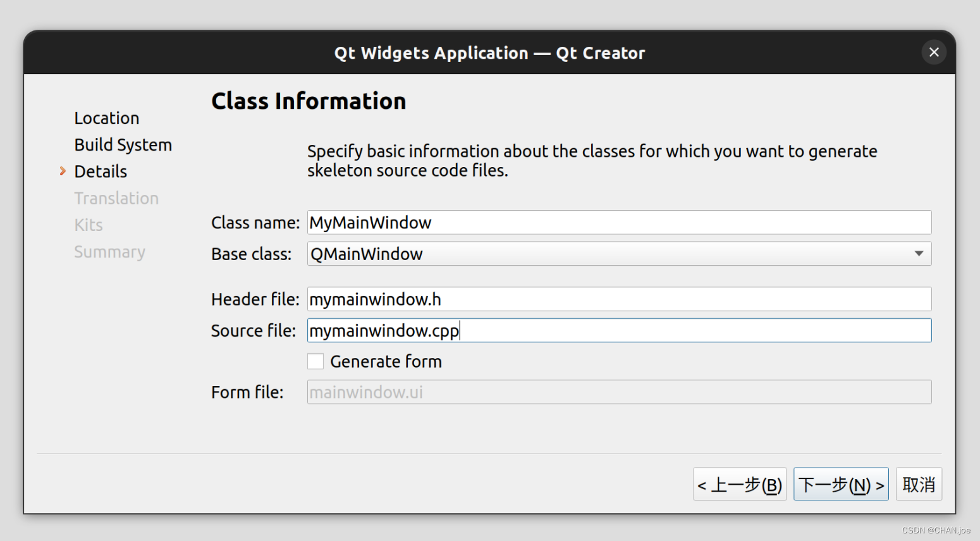Click the Class Information heading
The width and height of the screenshot is (980, 541).
pos(309,101)
